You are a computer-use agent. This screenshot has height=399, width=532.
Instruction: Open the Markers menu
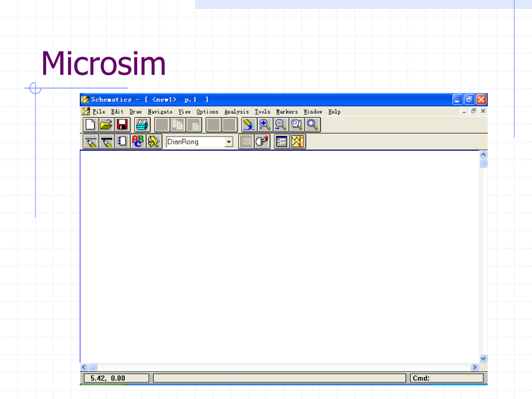click(x=287, y=112)
